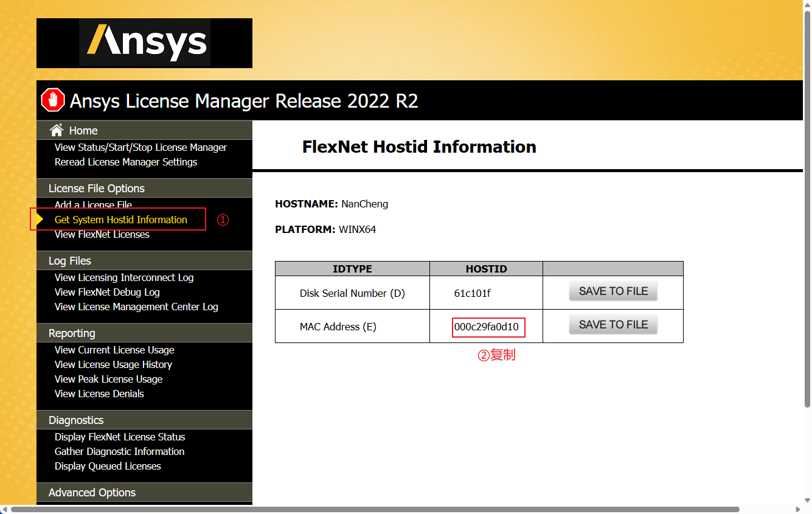This screenshot has width=812, height=514.
Task: Click the Home house icon
Action: pos(57,130)
